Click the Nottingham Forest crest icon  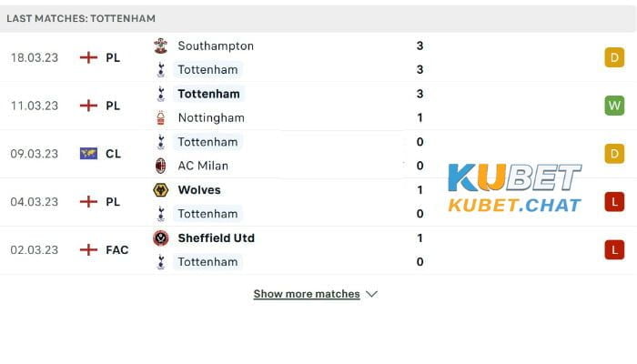[x=161, y=117]
